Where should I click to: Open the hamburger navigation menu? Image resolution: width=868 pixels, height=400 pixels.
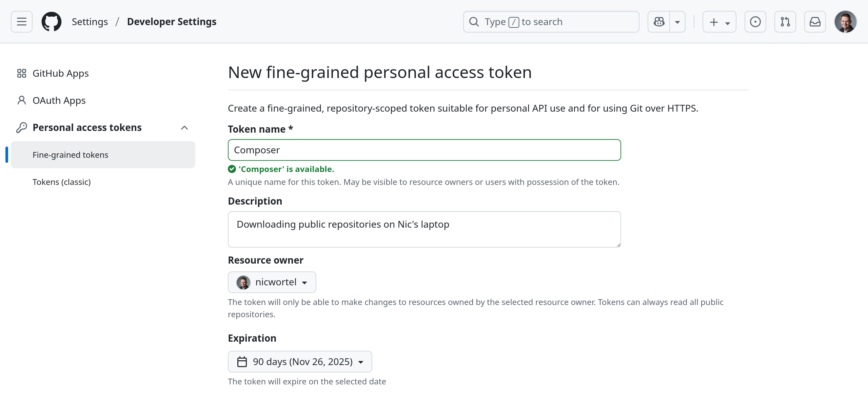pos(22,22)
